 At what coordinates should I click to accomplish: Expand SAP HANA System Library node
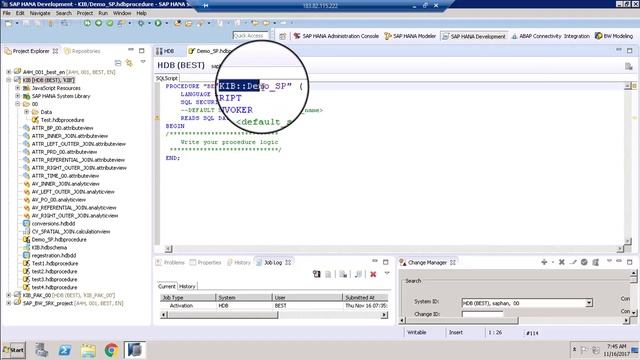click(x=18, y=96)
